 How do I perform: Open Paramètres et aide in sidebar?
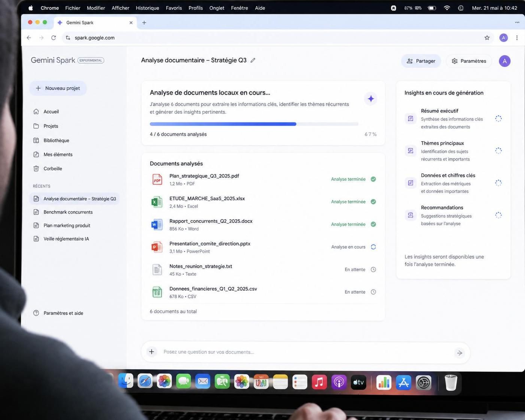coord(58,313)
